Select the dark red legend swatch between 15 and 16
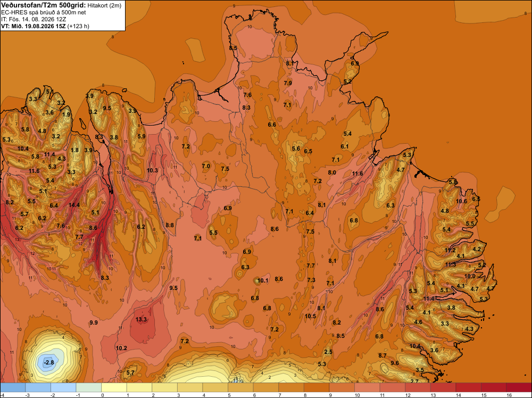The image size is (532, 398). [x=494, y=387]
